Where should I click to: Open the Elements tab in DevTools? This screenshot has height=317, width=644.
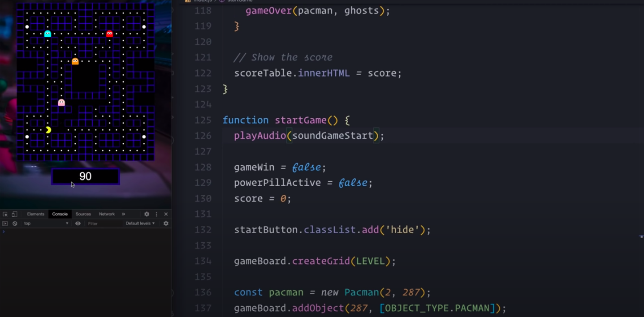[x=35, y=214]
